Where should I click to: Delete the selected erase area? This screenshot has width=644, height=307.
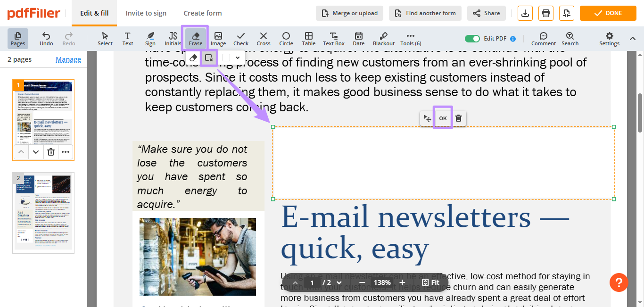tap(459, 118)
